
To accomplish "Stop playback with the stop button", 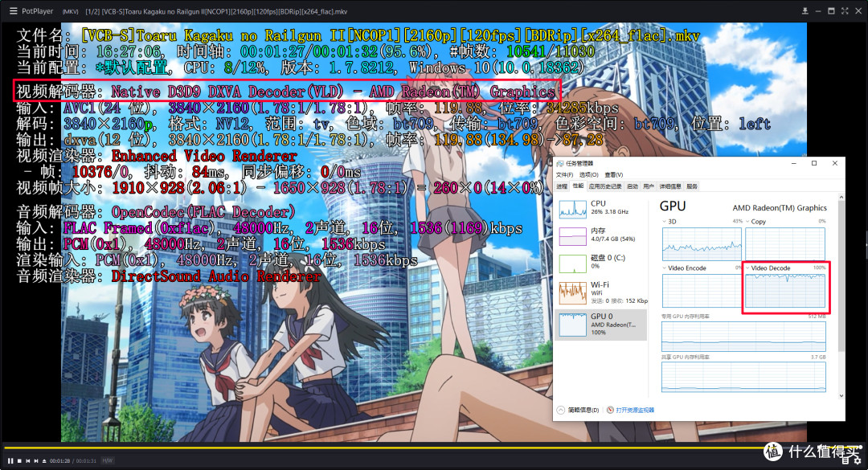I will pos(19,460).
